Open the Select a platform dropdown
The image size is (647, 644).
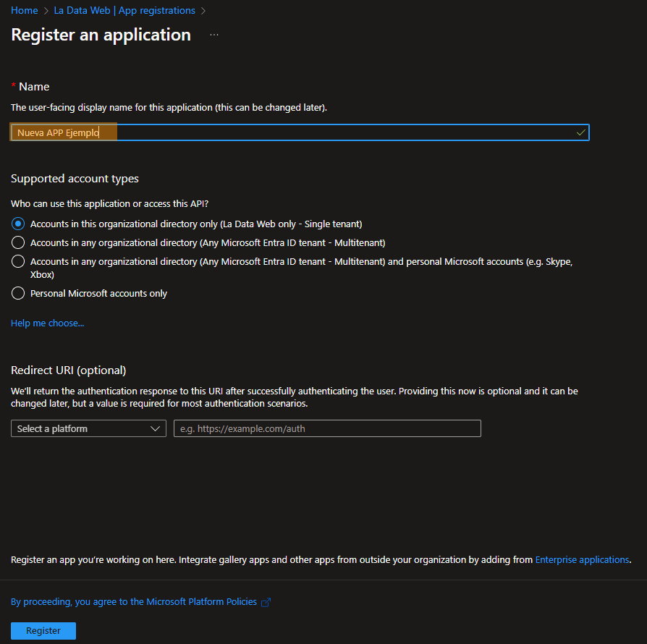pyautogui.click(x=88, y=428)
